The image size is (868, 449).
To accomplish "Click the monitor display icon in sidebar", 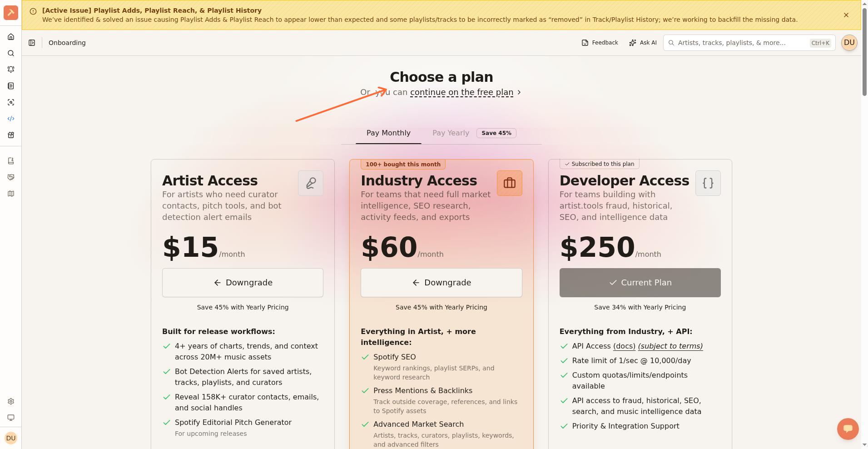I will coord(11,418).
